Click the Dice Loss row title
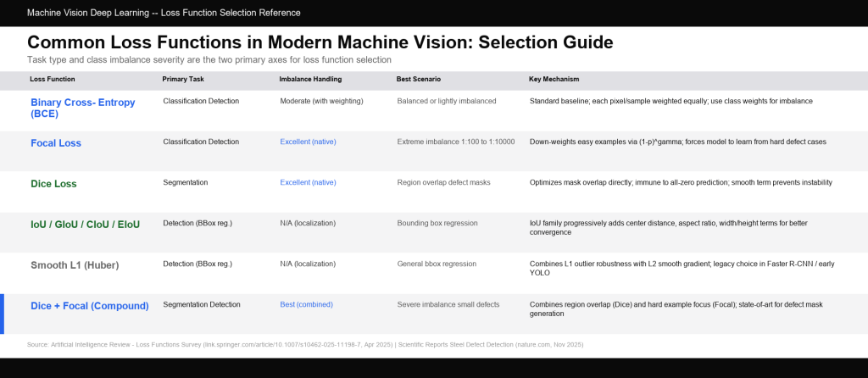The width and height of the screenshot is (868, 378). pos(53,183)
